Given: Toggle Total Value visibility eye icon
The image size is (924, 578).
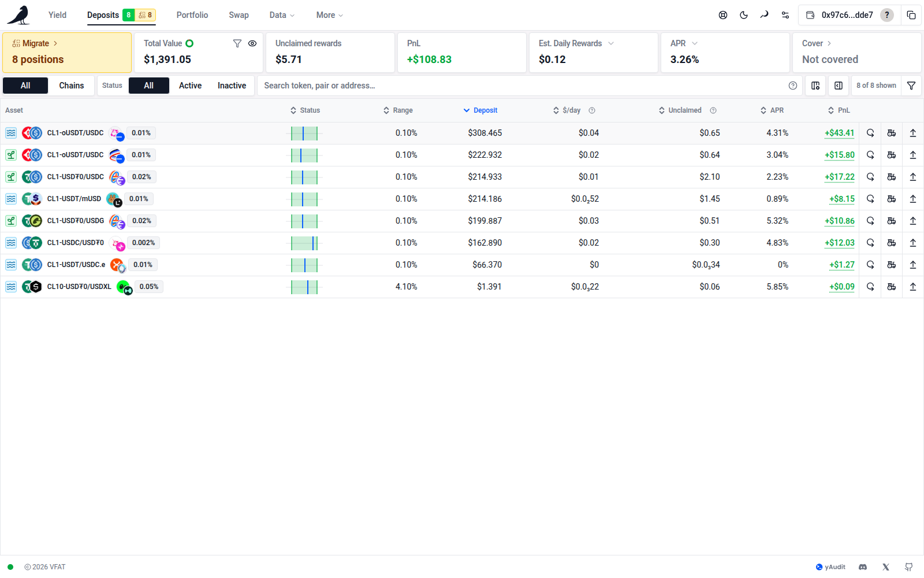Looking at the screenshot, I should (252, 43).
